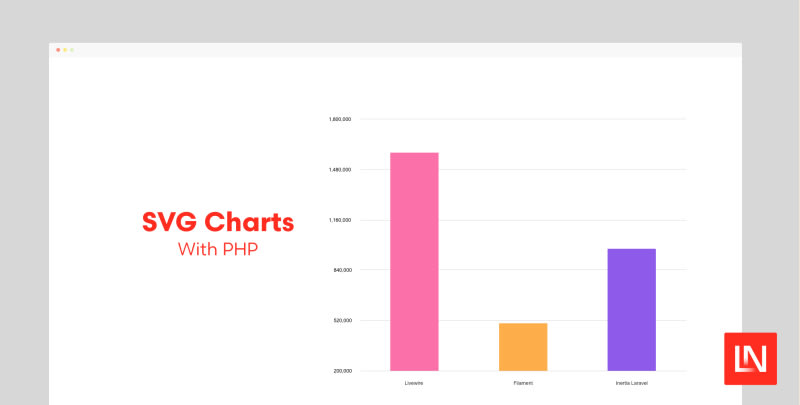Select the orange Filament bar
This screenshot has height=405, width=800.
tap(523, 346)
